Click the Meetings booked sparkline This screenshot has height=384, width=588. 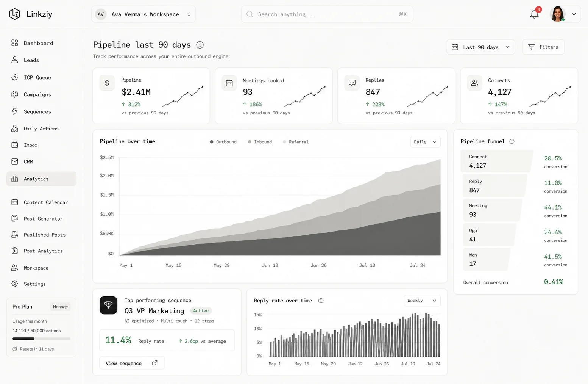point(305,97)
